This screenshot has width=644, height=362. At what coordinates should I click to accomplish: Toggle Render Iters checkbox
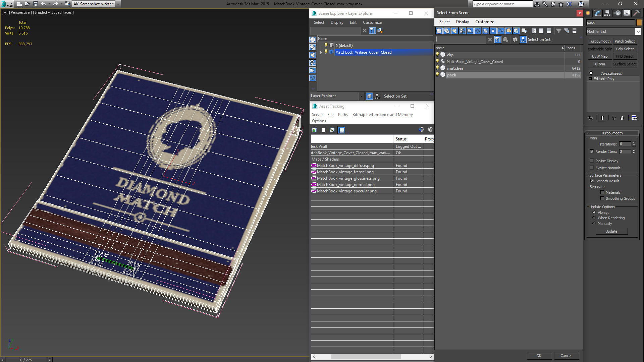click(x=592, y=152)
